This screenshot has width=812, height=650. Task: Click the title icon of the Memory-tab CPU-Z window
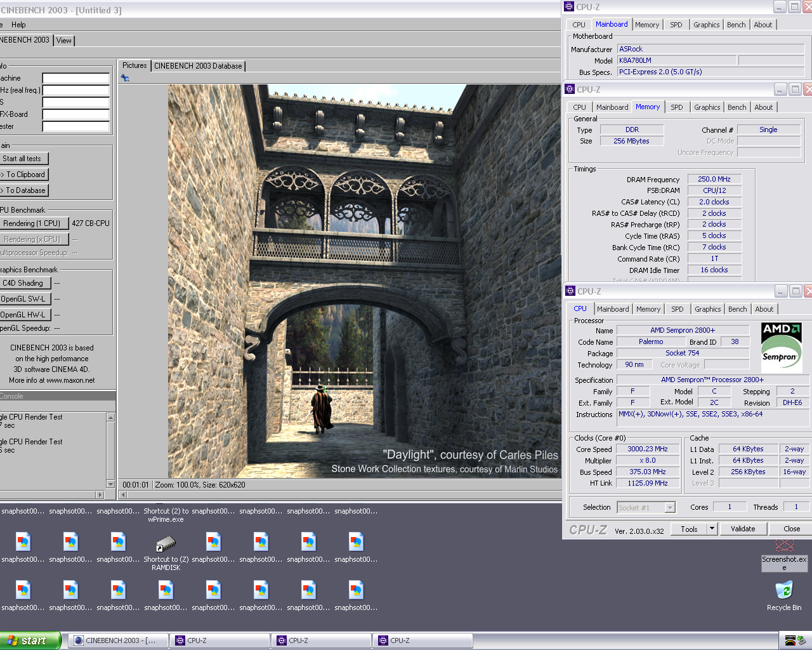point(569,90)
